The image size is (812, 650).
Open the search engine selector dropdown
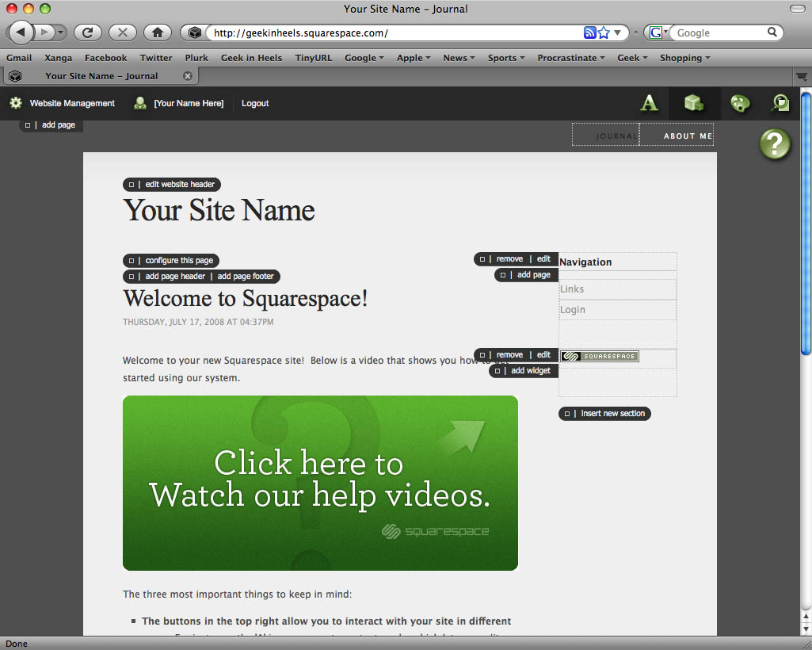[657, 32]
